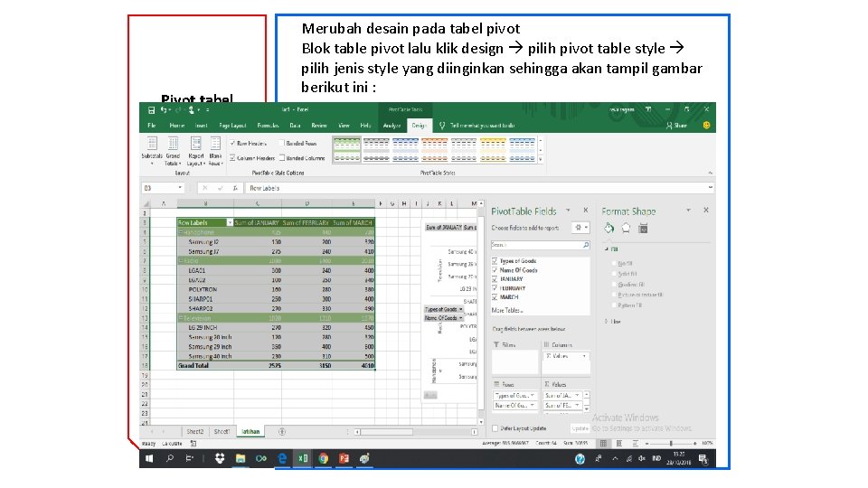Click the macro record icon in status bar

point(193,443)
